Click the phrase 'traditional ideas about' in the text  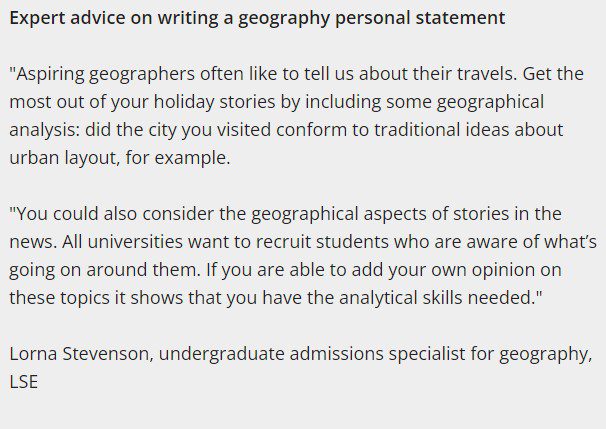pyautogui.click(x=468, y=129)
